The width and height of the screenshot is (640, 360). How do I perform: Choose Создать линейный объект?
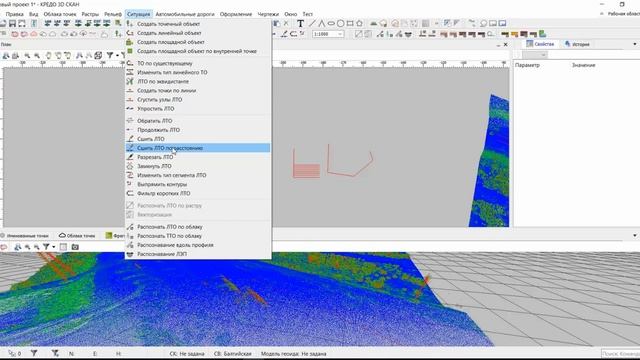point(198,33)
